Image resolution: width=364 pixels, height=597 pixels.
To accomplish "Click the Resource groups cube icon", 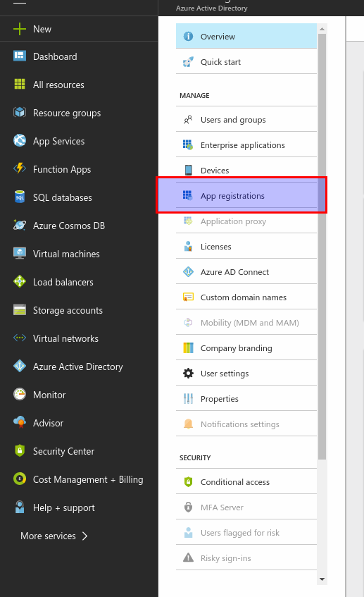I will (20, 112).
